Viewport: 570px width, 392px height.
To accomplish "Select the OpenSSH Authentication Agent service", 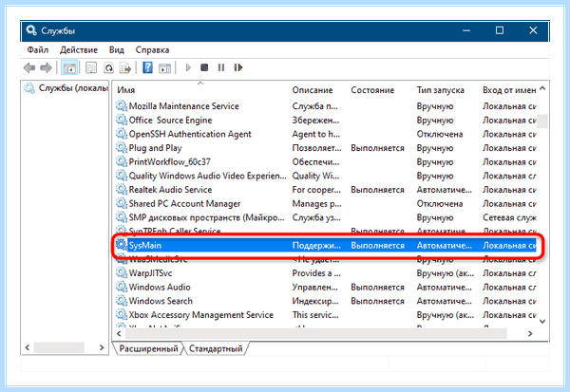I will coord(326,134).
